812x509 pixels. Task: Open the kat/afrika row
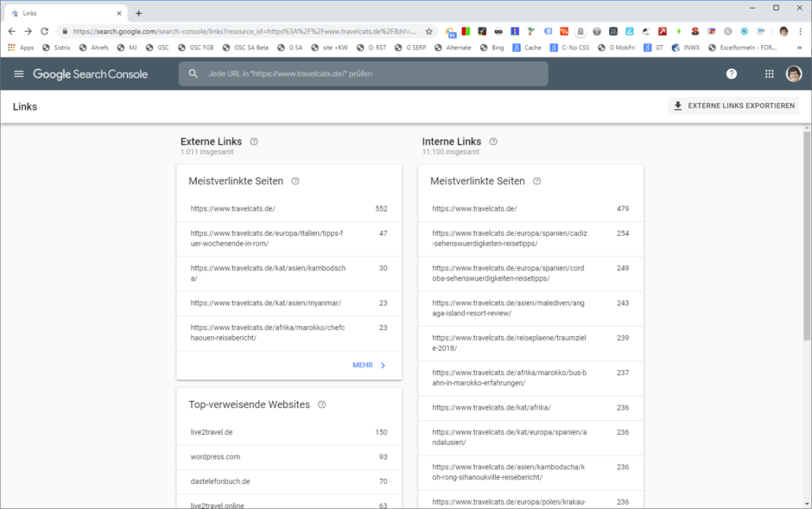(x=530, y=408)
